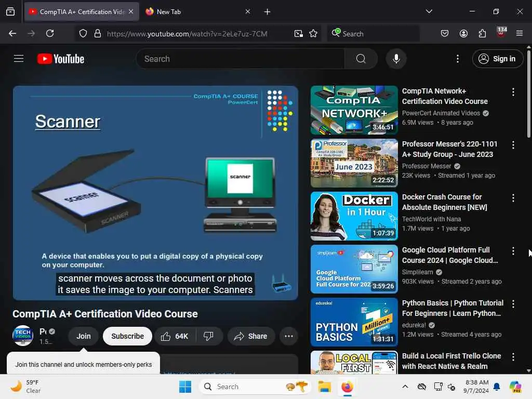Open options for CompTIA Network+ video
This screenshot has width=532, height=399.
pos(513,91)
